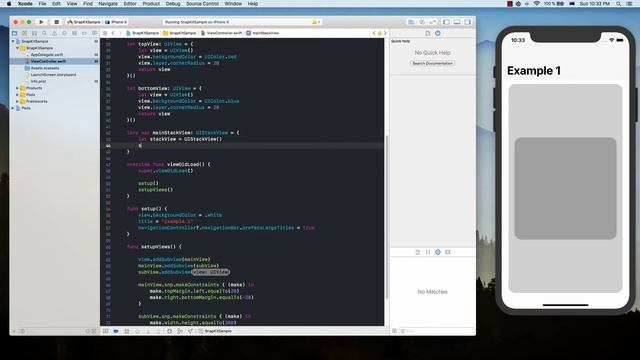Open the Editor menu
The image size is (640, 360).
point(130,4)
